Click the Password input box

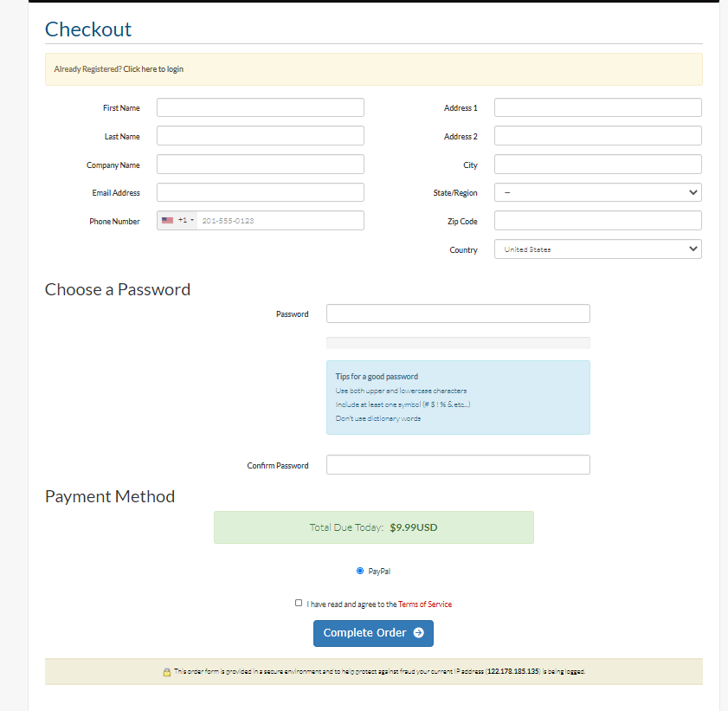point(457,313)
